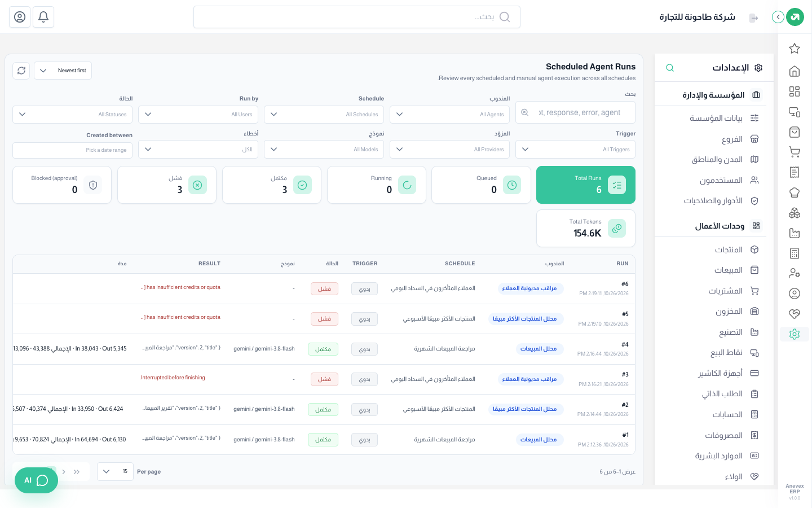
Task: Open agent link in run #6 row
Action: [529, 288]
